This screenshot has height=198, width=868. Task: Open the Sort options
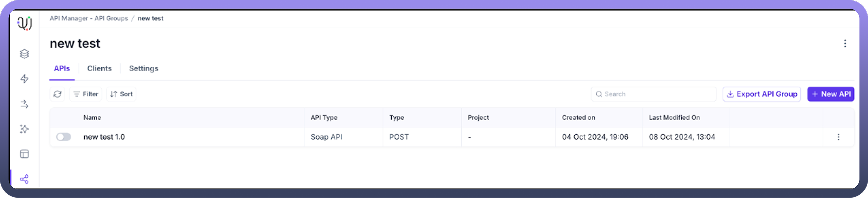click(122, 94)
